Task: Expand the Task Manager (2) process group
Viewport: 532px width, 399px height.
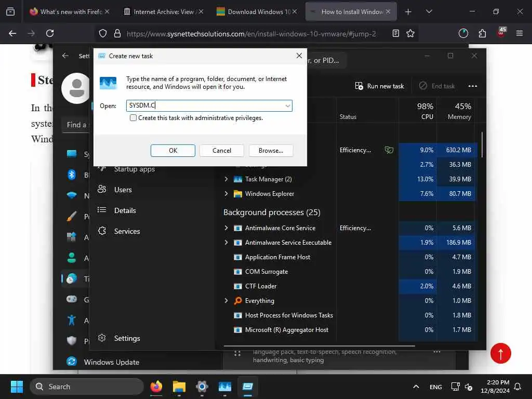Action: point(227,179)
